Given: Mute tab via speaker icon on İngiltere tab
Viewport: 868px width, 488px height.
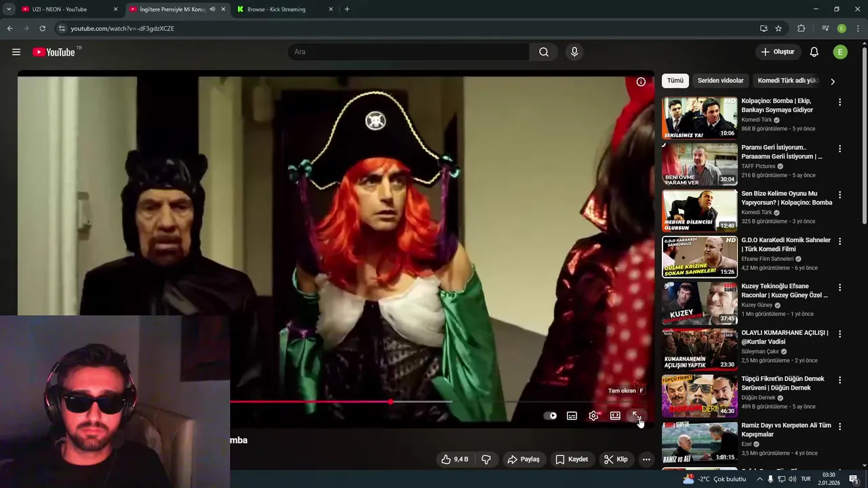Looking at the screenshot, I should click(x=212, y=9).
